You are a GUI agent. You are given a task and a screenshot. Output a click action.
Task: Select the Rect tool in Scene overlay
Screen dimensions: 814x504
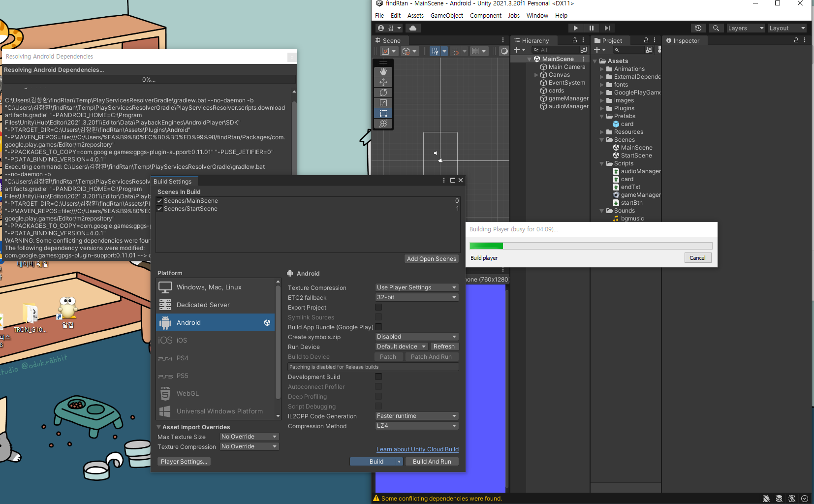pyautogui.click(x=383, y=113)
